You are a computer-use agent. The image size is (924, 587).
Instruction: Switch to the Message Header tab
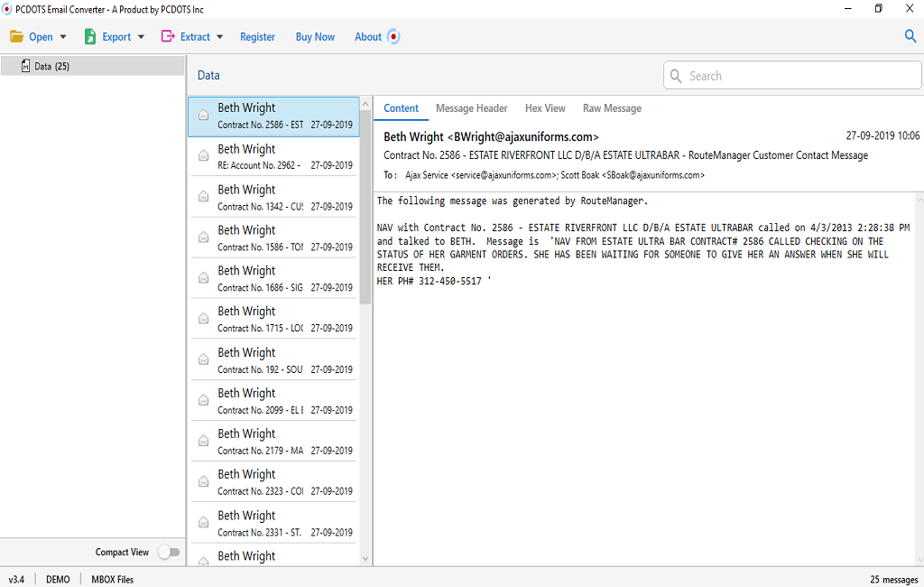tap(471, 108)
